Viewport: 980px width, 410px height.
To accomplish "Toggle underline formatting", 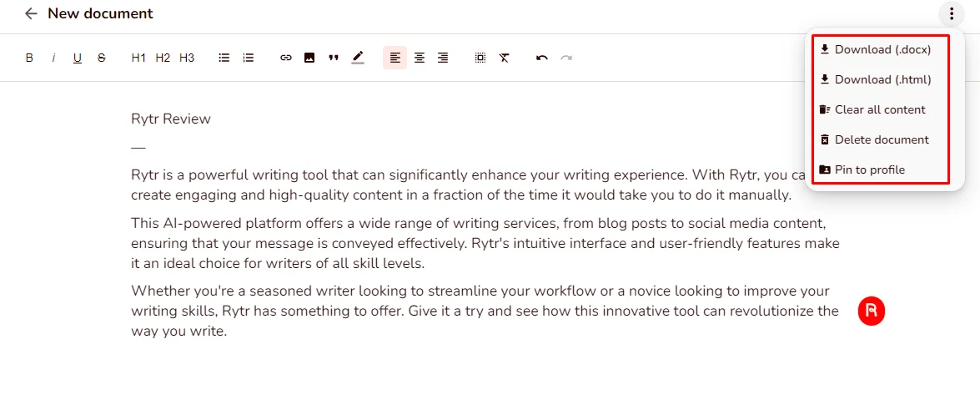I will point(78,58).
